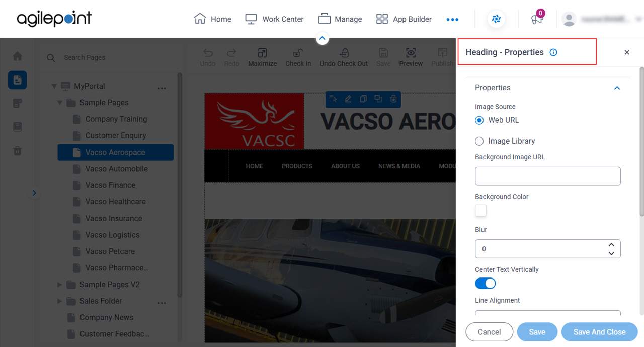Select Vacso Logistics page
This screenshot has width=644, height=347.
click(x=113, y=235)
